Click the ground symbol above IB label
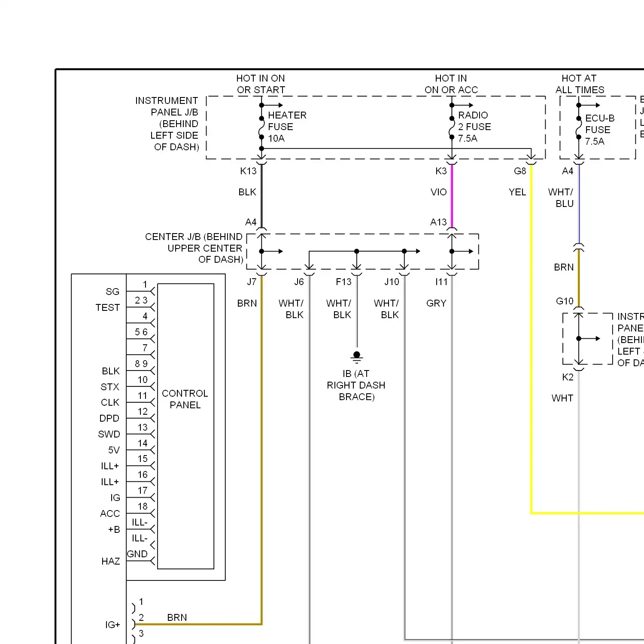This screenshot has width=644, height=644. pyautogui.click(x=357, y=357)
